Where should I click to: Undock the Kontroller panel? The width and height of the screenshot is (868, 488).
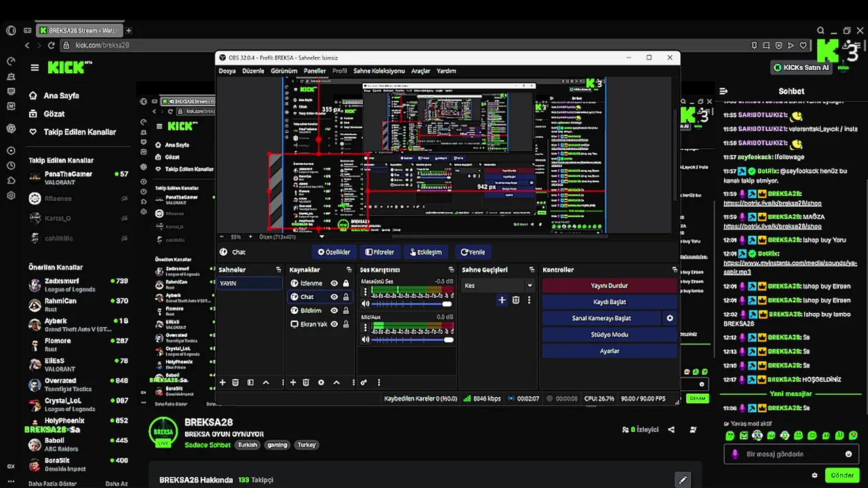(674, 270)
